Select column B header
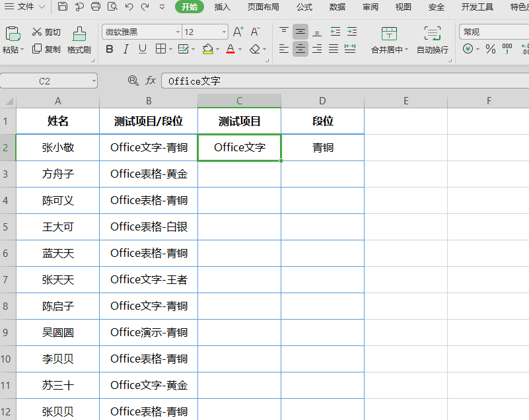The width and height of the screenshot is (529, 420). tap(149, 101)
